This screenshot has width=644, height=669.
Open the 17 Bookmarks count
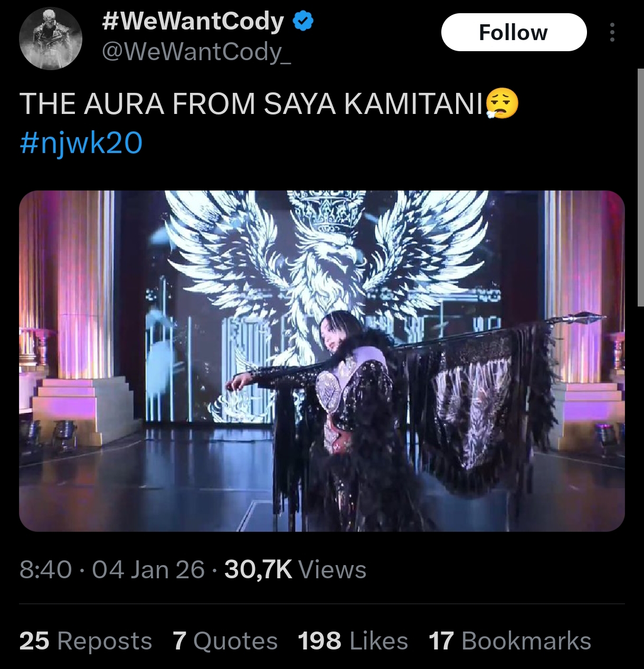510,641
